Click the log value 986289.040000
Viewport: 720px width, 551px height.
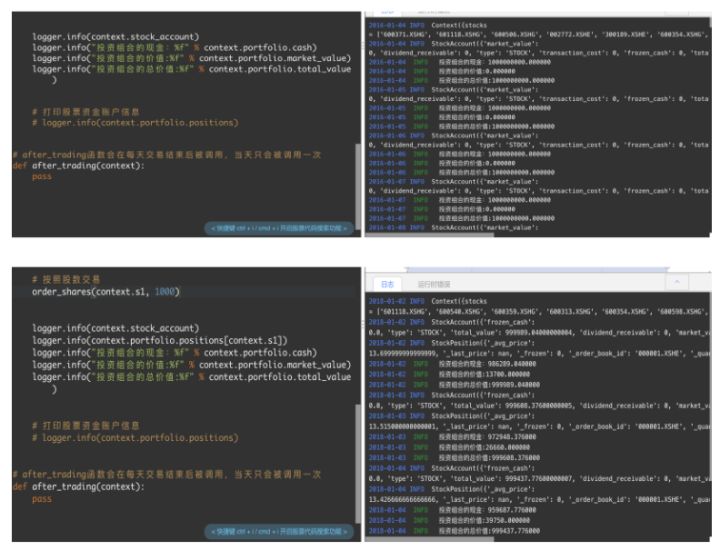point(512,364)
